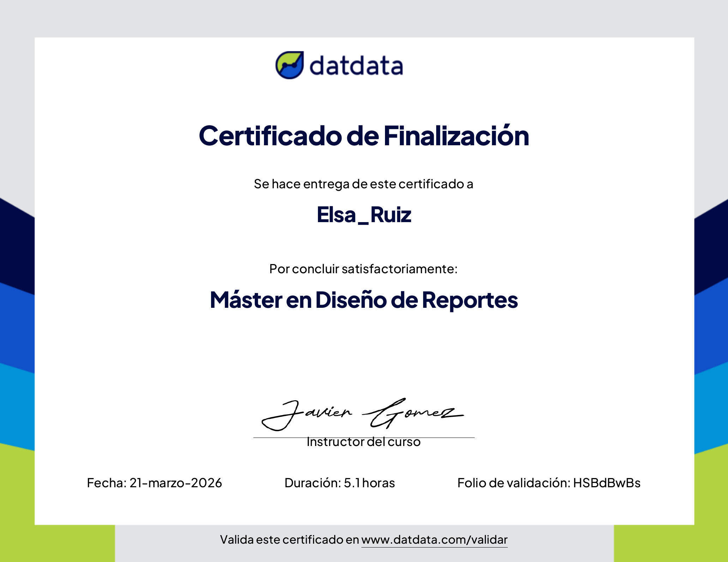Click the Máster en Diseño de Reportes title
This screenshot has width=728, height=562.
click(364, 300)
